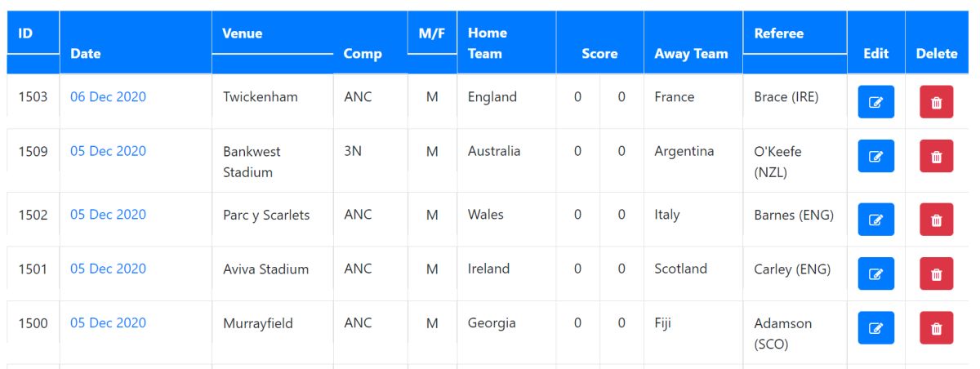
Task: Open date link for match 1509
Action: [108, 151]
